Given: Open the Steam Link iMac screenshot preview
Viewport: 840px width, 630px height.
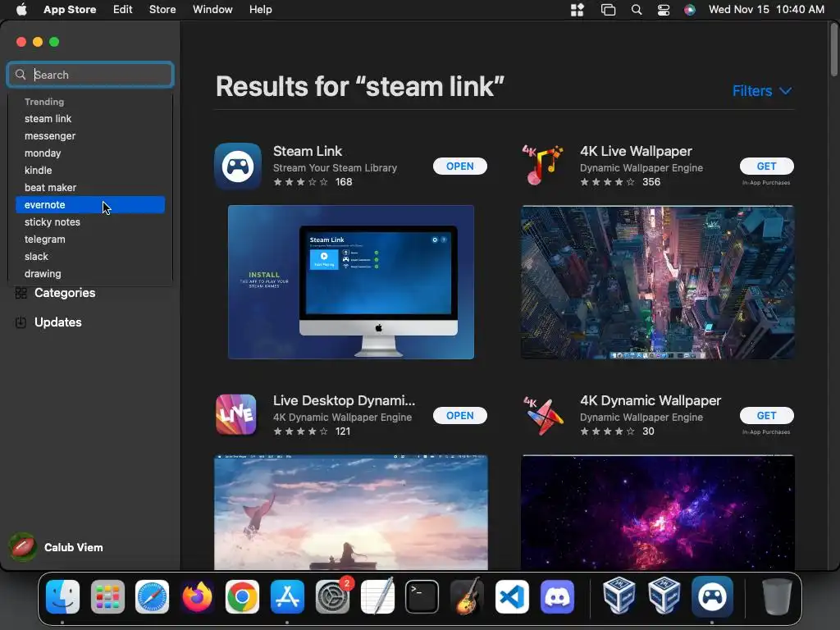Looking at the screenshot, I should [351, 282].
